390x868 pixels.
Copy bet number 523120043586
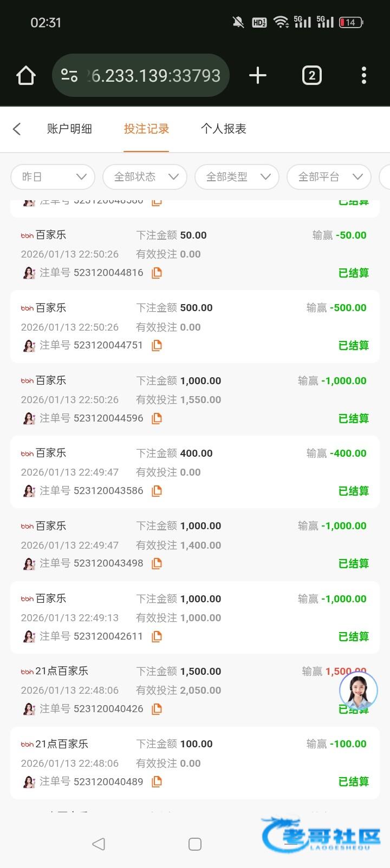point(157,491)
